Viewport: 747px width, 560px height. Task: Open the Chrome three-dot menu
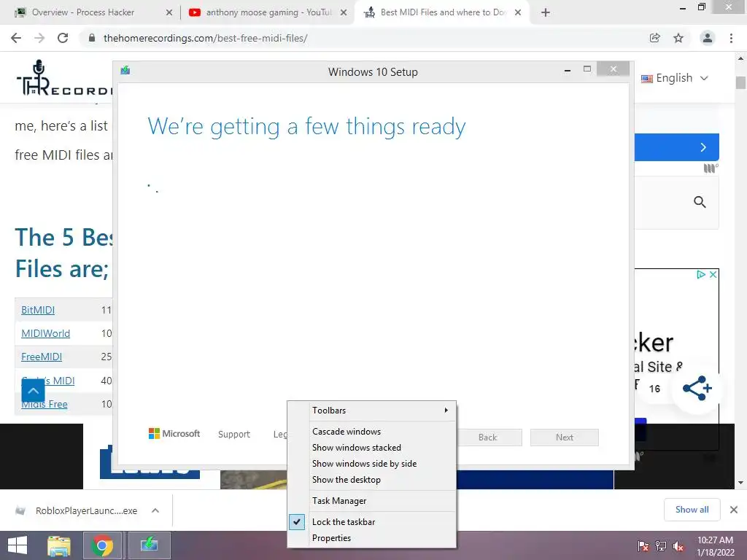click(731, 38)
